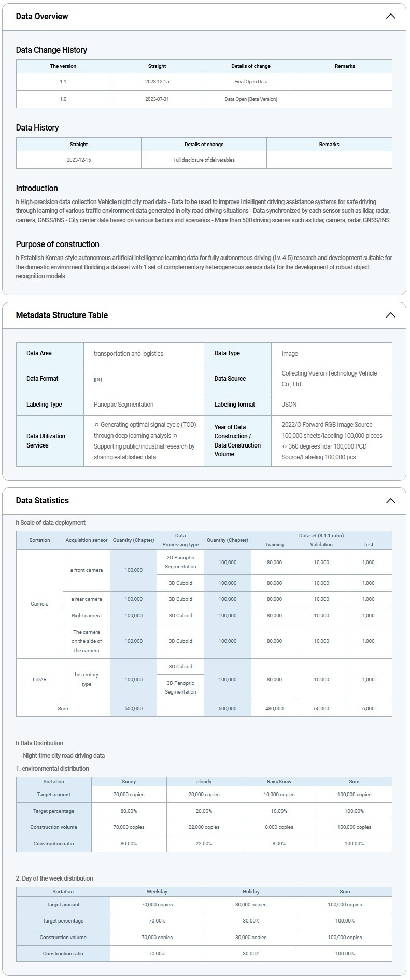Click the Holiday column header
410x980 pixels.
point(251,891)
